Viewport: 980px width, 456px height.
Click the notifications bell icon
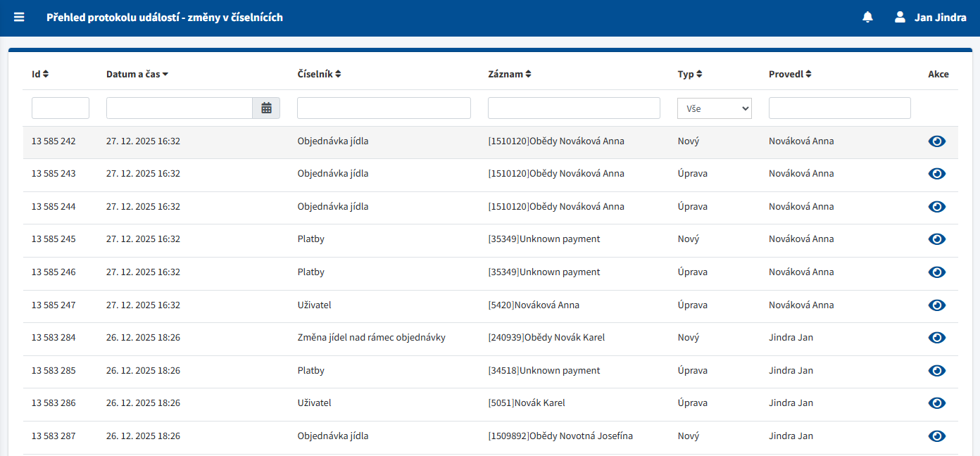point(867,18)
